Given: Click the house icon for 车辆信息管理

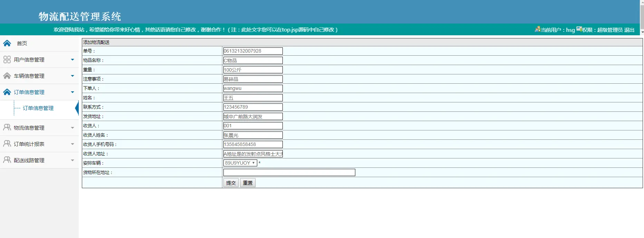Looking at the screenshot, I should (7, 76).
